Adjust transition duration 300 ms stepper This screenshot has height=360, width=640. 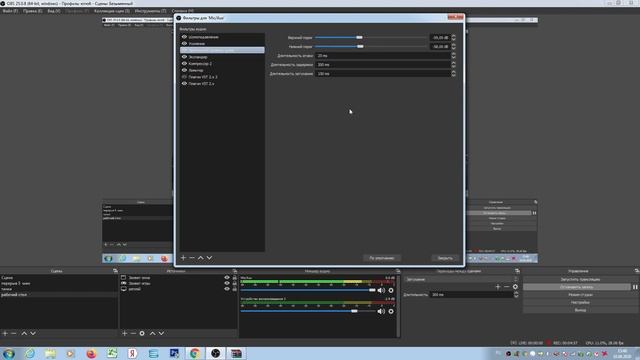pyautogui.click(x=516, y=294)
